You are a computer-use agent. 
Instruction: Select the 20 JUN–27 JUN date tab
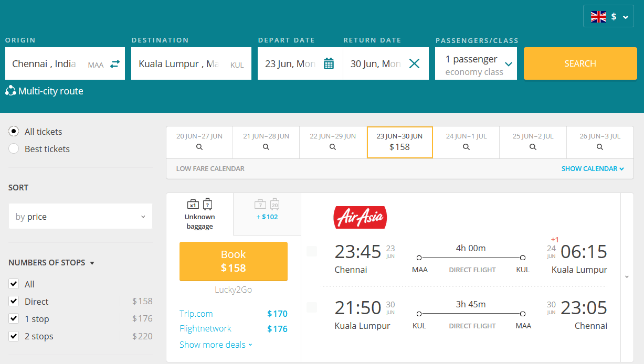(199, 142)
